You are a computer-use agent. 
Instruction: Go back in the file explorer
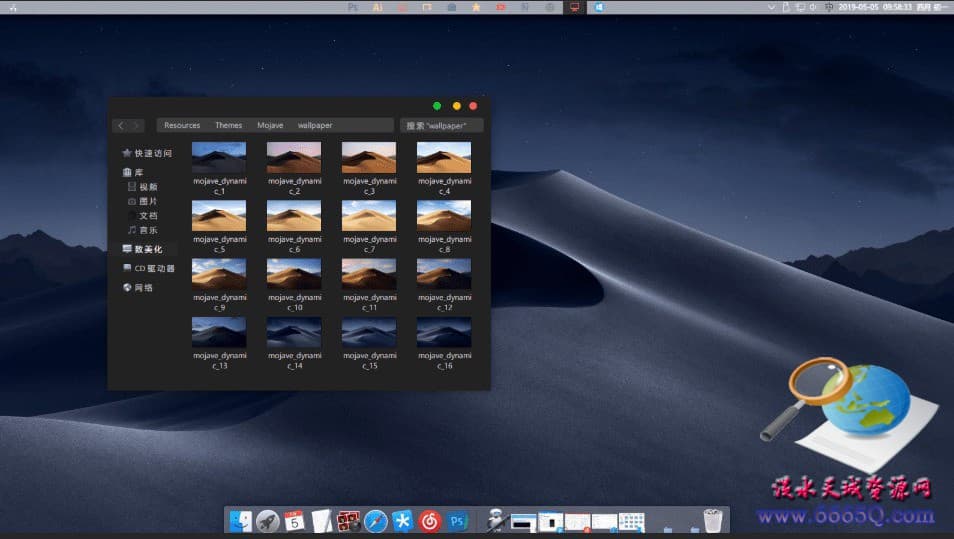[120, 125]
